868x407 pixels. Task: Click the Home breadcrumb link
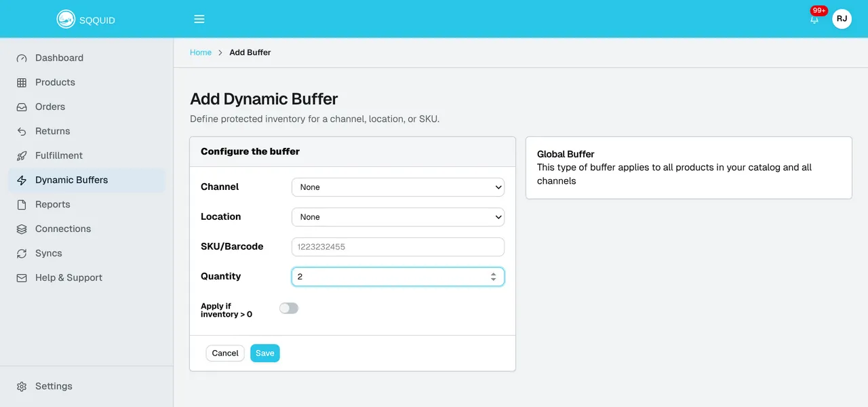click(x=201, y=52)
